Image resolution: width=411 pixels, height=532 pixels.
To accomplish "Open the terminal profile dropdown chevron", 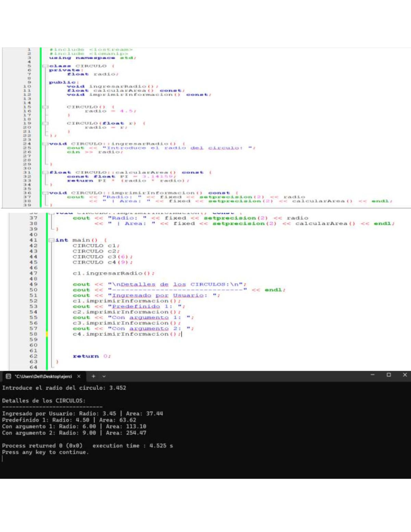I will point(104,376).
